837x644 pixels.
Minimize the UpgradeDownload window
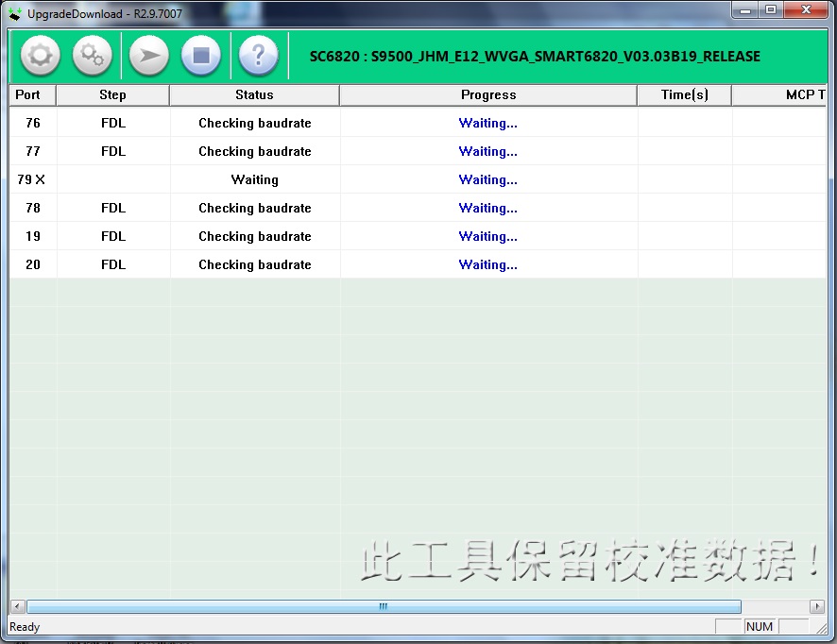[x=745, y=9]
